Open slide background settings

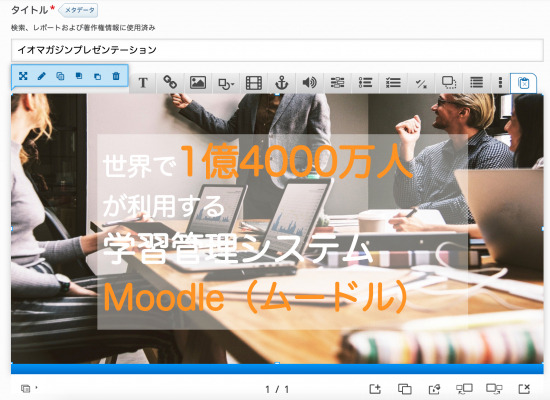click(x=434, y=389)
